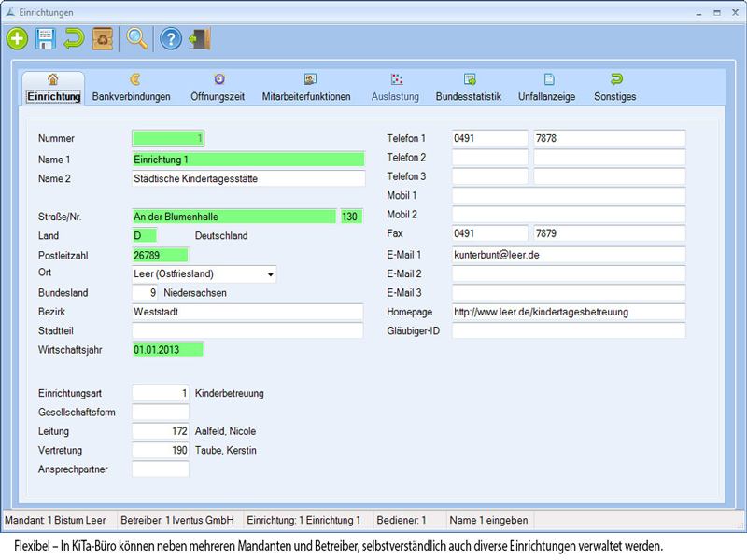Image resolution: width=747 pixels, height=560 pixels.
Task: Open the Unfallanzeige tab
Action: point(547,89)
